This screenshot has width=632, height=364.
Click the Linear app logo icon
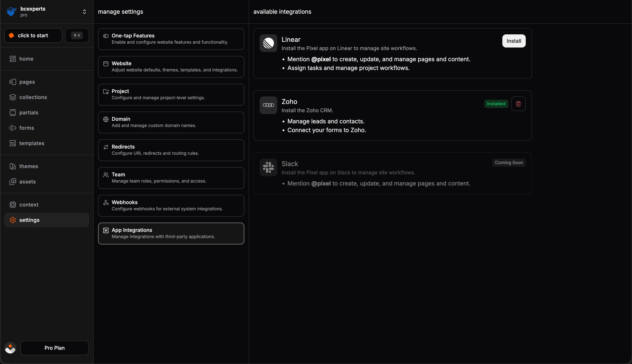tap(268, 43)
